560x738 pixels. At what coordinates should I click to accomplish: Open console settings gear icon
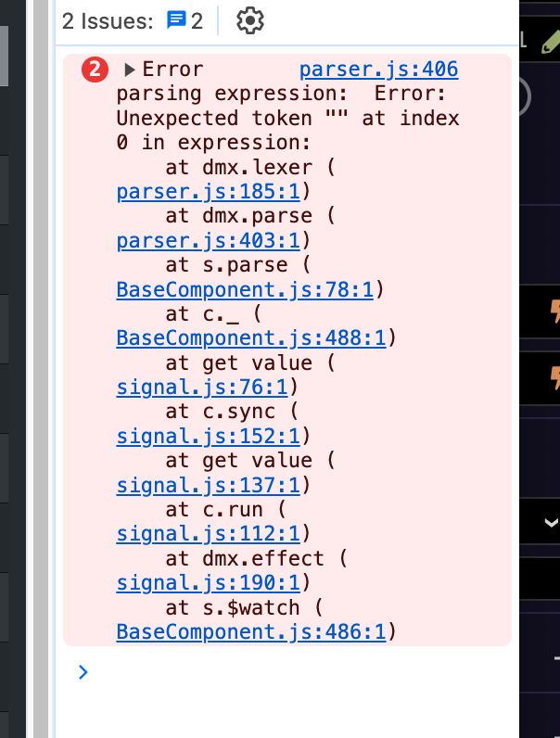pyautogui.click(x=250, y=21)
